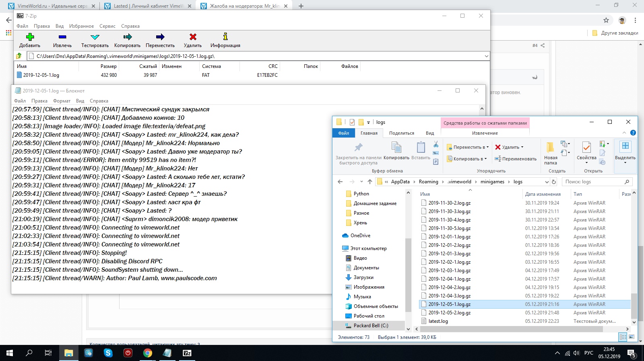Bookmark the page with Chrome star icon
Screen dimensions: 644x361
pyautogui.click(x=606, y=20)
